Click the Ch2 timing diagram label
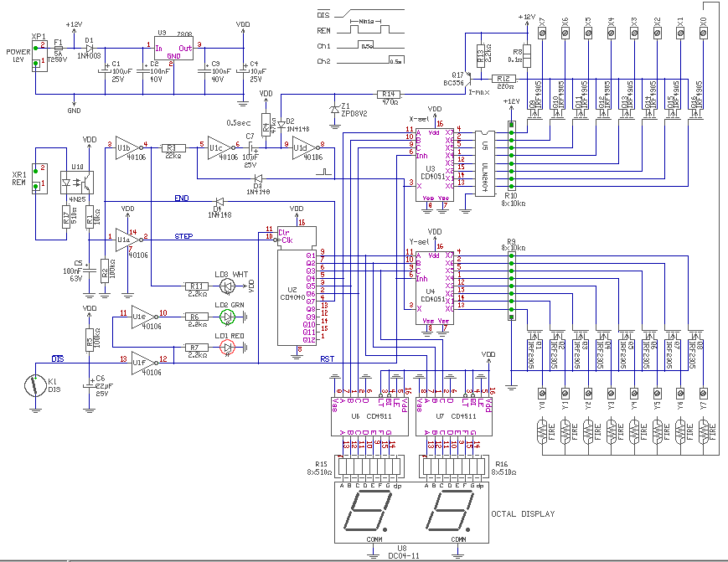Image resolution: width=728 pixels, height=562 pixels. coord(323,61)
